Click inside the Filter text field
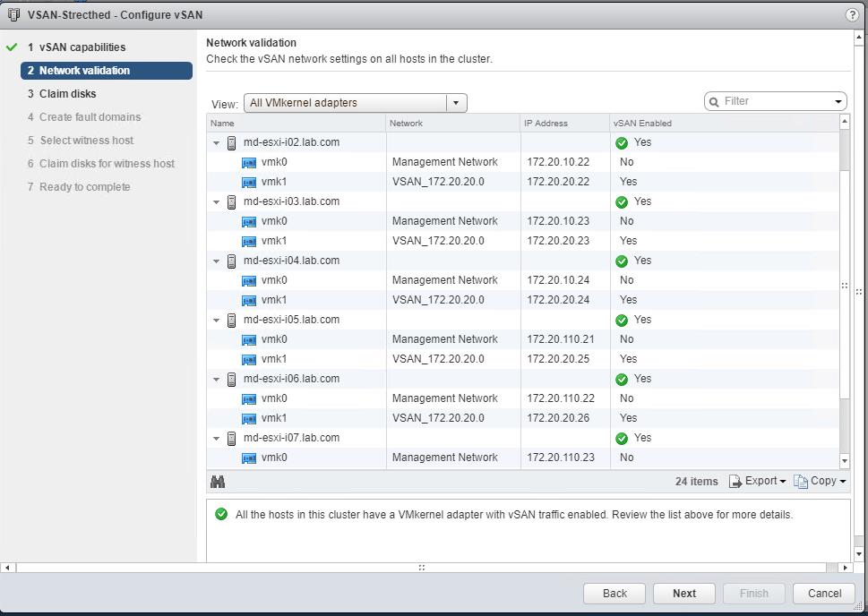 coord(775,101)
